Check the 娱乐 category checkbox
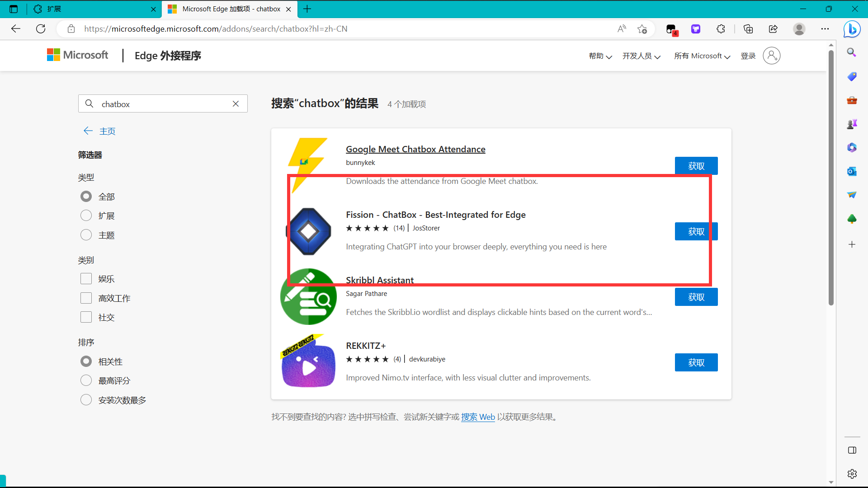 click(86, 279)
